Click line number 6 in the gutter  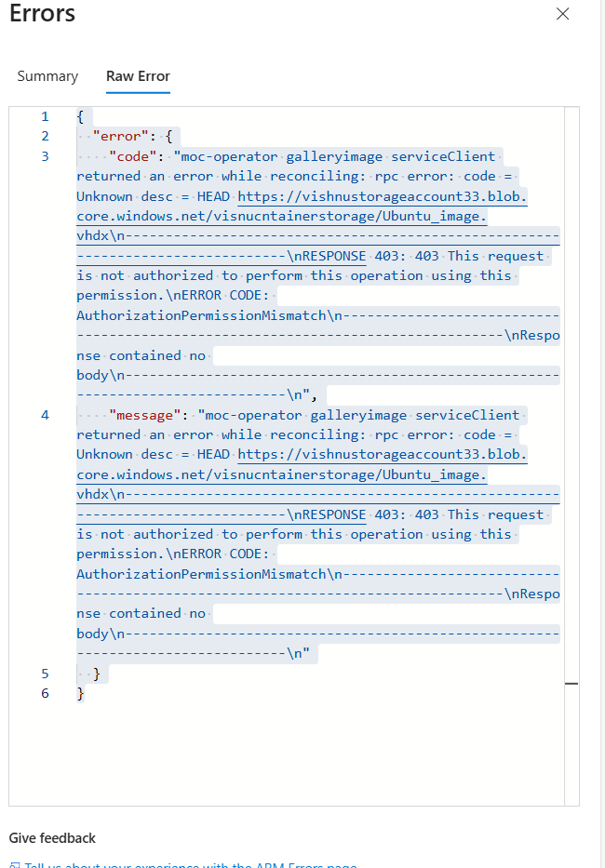pyautogui.click(x=45, y=693)
